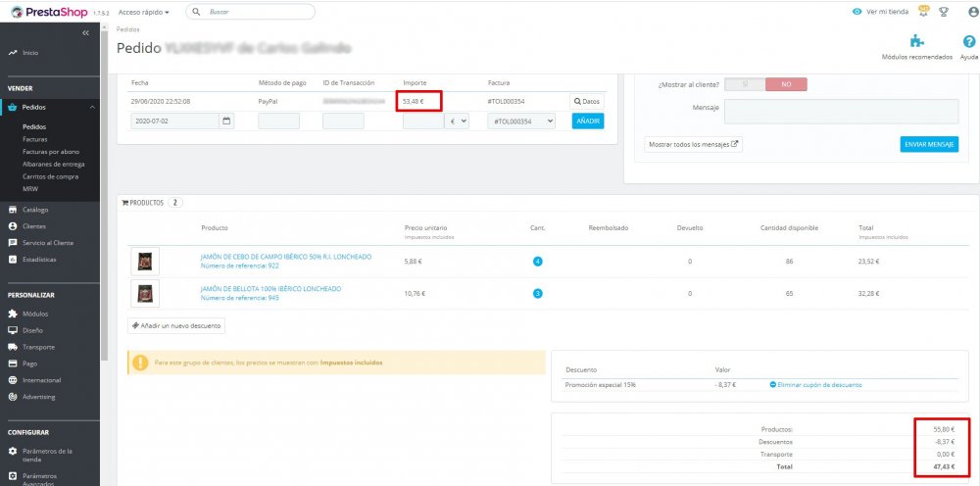Open Inicio dashboard in the sidebar

click(x=30, y=53)
